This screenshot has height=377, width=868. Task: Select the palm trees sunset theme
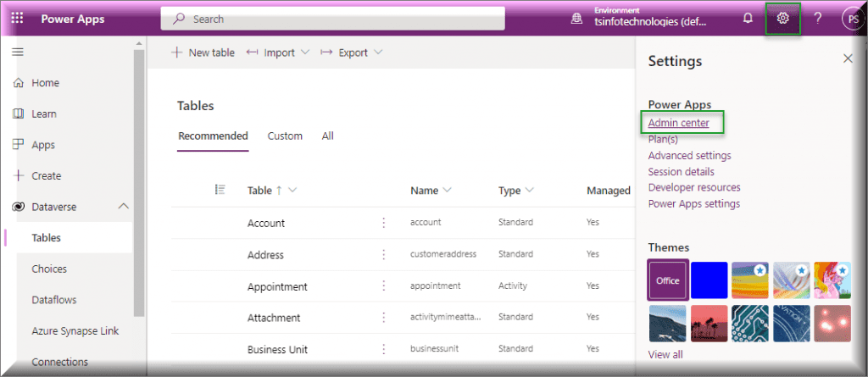pos(709,324)
